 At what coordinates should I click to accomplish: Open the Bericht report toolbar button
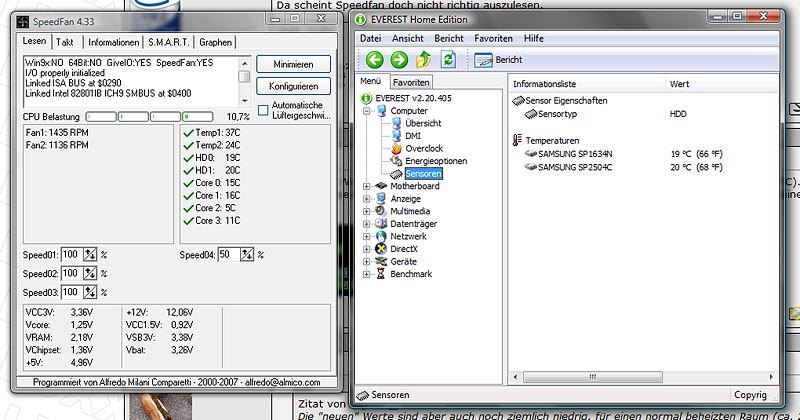(498, 60)
